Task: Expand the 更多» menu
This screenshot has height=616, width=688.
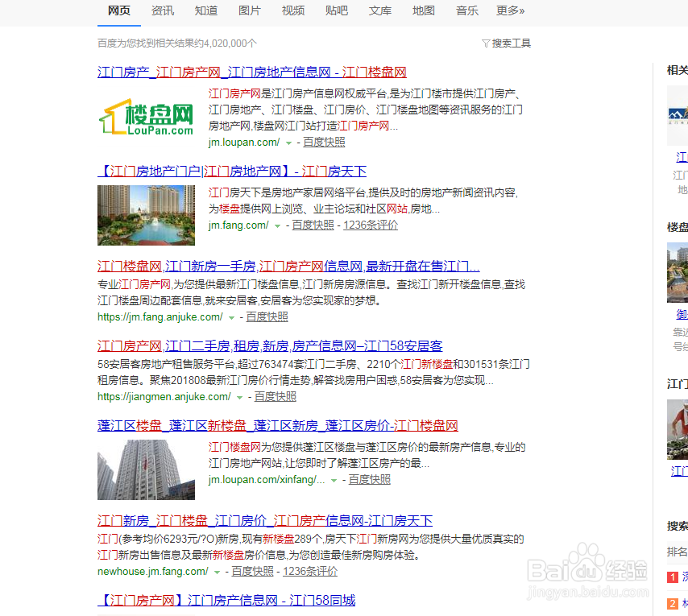Action: (510, 10)
